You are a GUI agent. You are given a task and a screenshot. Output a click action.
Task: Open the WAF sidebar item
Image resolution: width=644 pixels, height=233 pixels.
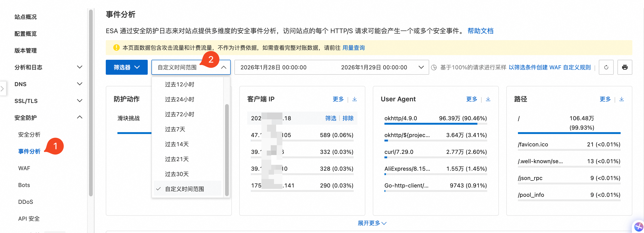(x=24, y=168)
